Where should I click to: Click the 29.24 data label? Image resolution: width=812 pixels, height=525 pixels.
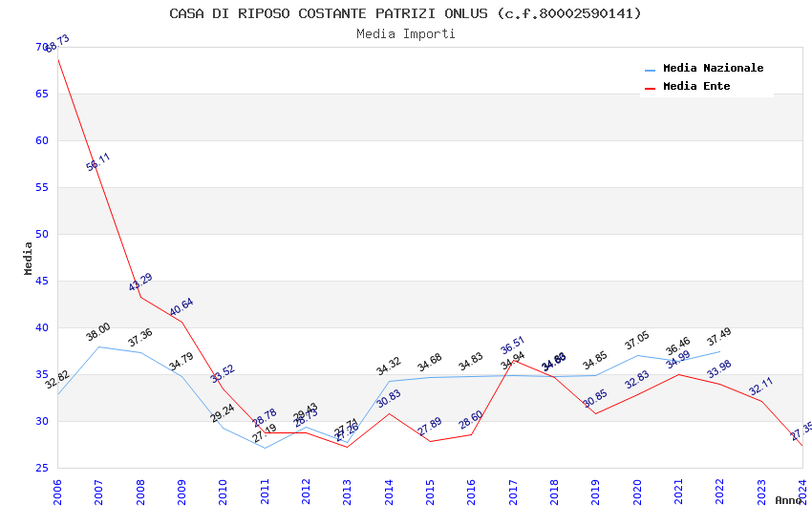223,413
